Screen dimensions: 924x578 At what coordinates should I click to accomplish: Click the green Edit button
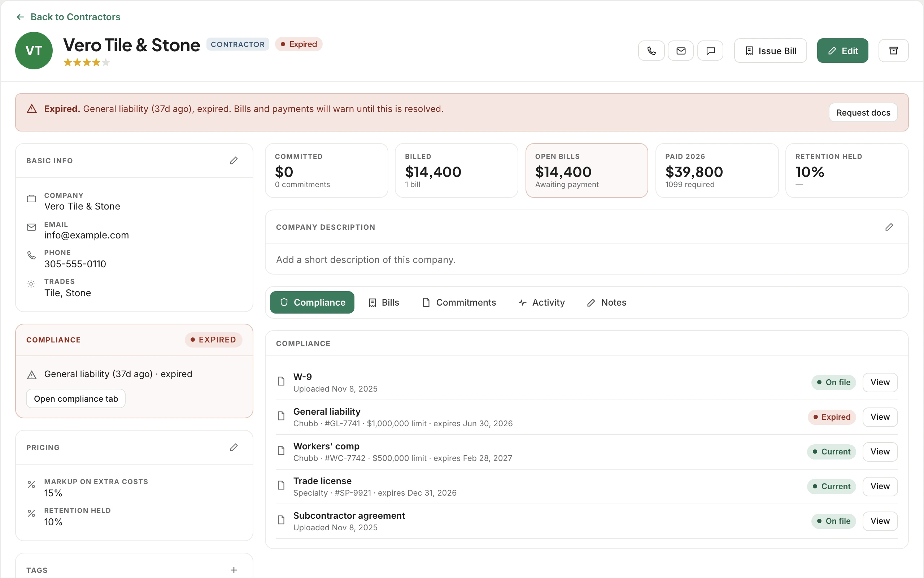[843, 51]
